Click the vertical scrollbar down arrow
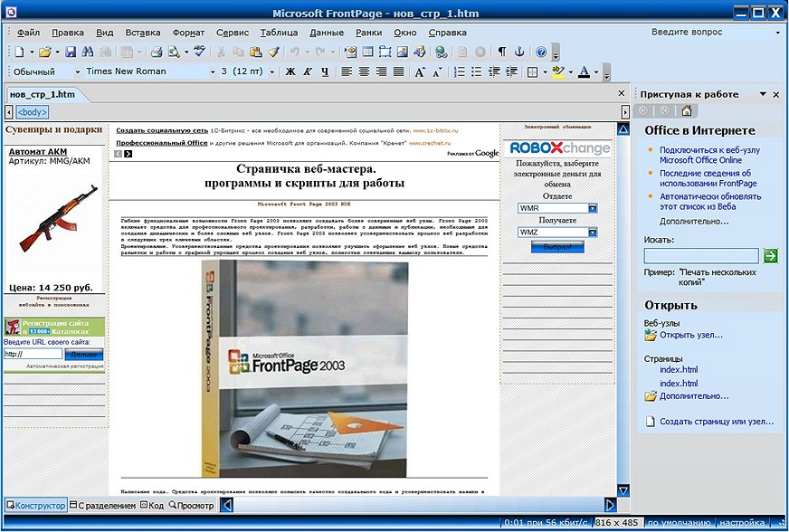Screen dimensions: 789x532 [x=623, y=489]
